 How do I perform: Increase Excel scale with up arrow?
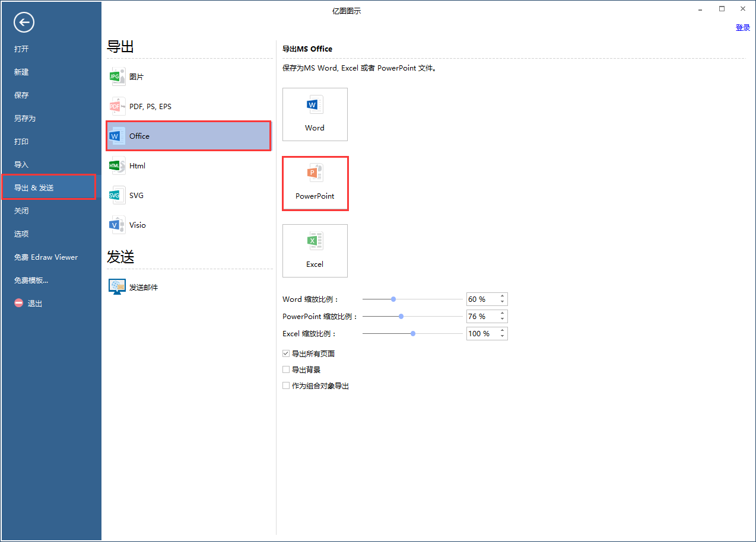pyautogui.click(x=503, y=330)
